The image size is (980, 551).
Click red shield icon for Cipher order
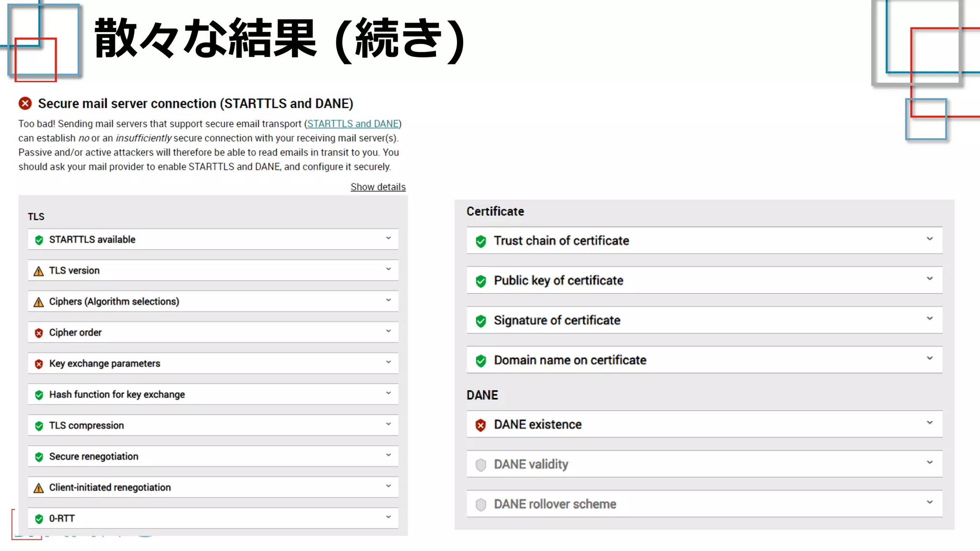(39, 333)
